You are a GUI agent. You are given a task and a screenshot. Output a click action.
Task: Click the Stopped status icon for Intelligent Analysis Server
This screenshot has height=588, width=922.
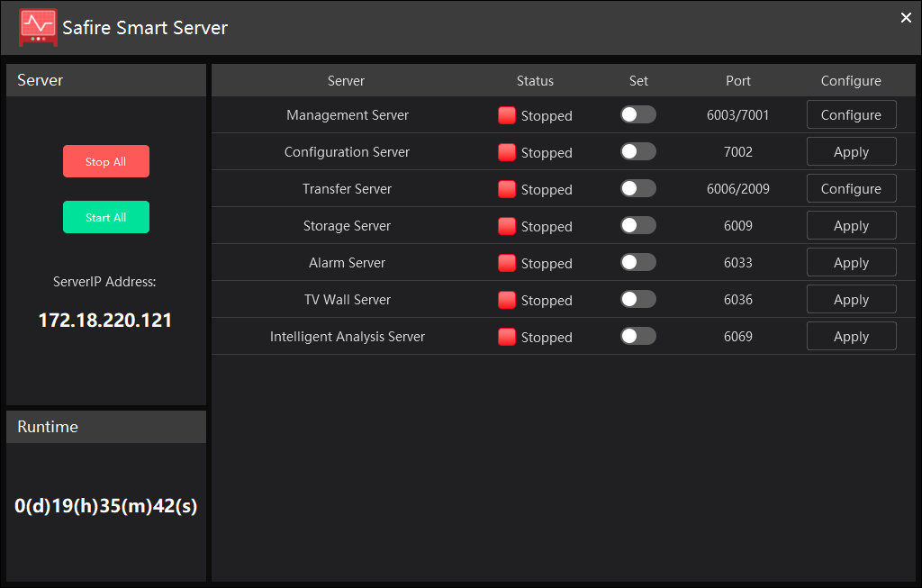(x=507, y=336)
